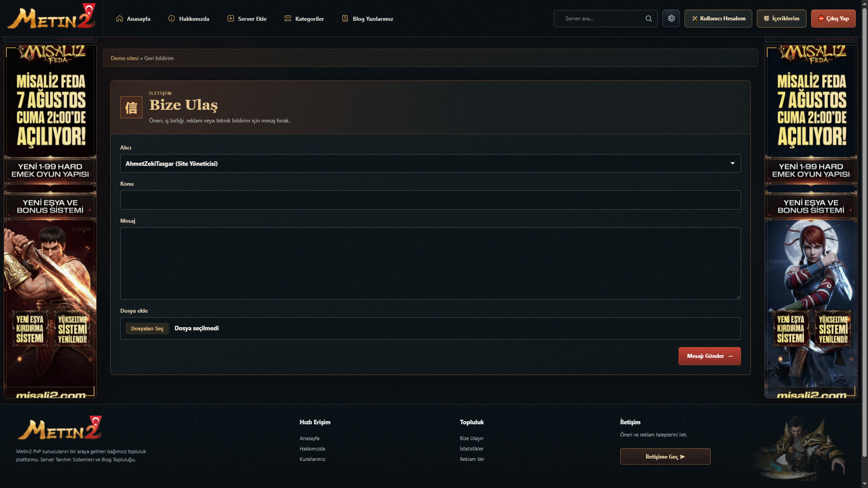
Task: Open the right Misali2 Feda ad banner
Action: (x=811, y=221)
